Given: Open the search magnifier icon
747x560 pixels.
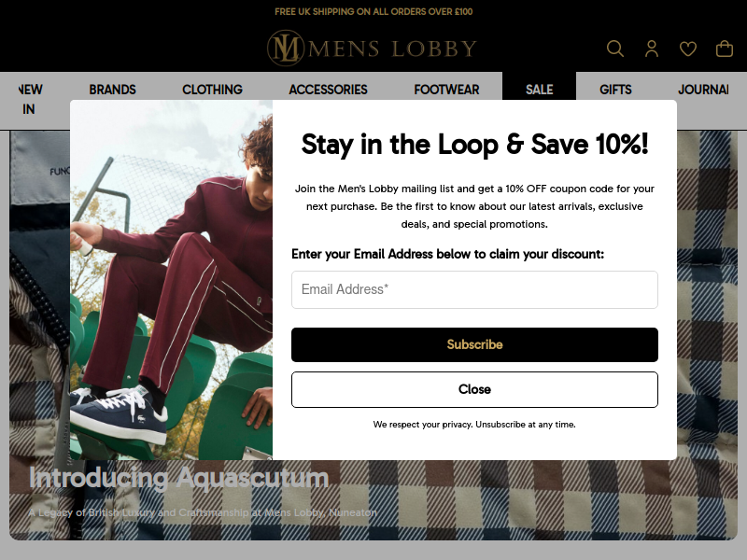Looking at the screenshot, I should 615,49.
